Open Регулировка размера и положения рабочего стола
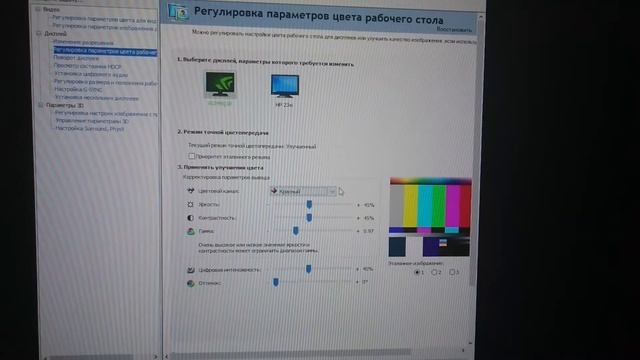 coord(106,82)
